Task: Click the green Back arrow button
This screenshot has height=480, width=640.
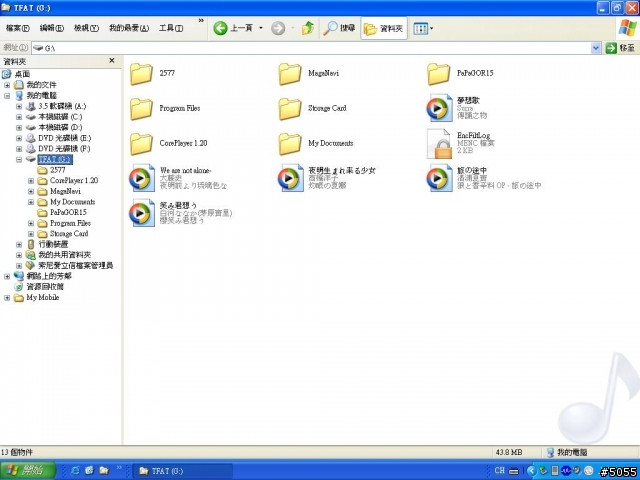Action: pyautogui.click(x=220, y=28)
